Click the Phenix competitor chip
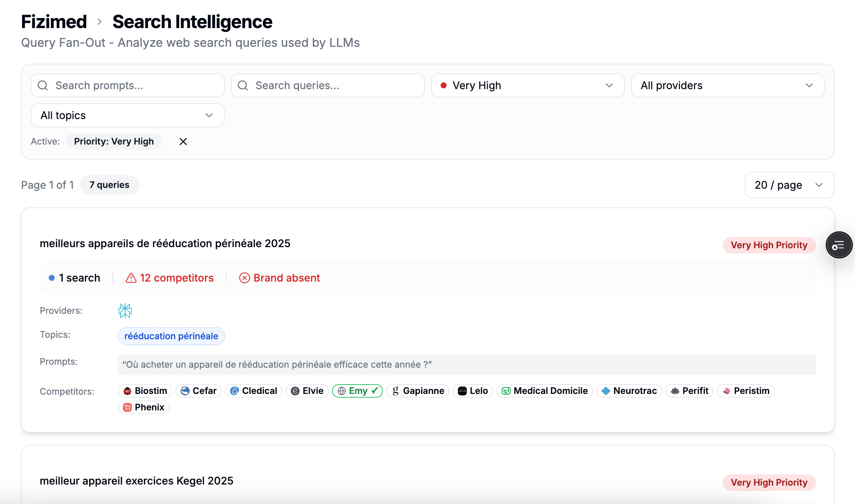Screen dimensions: 855x504 143,407
